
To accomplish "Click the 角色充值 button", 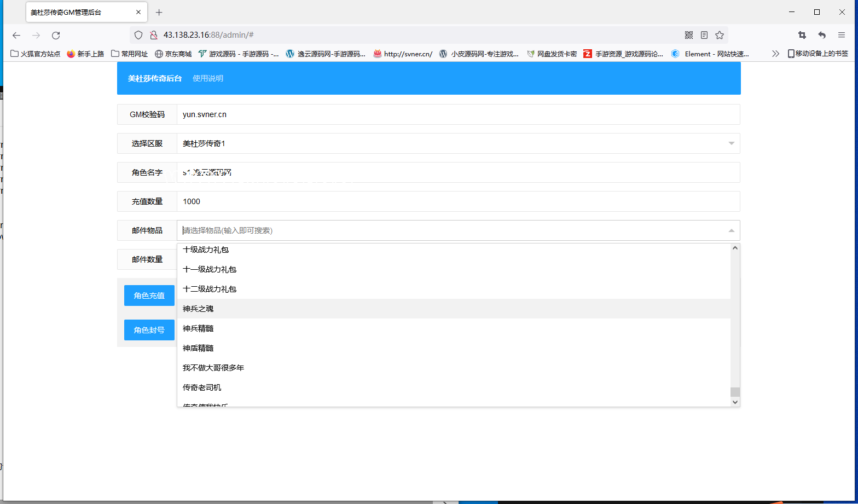I will [x=149, y=296].
